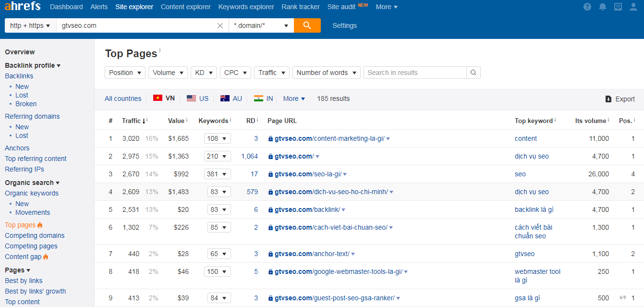Open the 108 keywords dropdown in row 1
Viewport: 644px width, 307px height.
click(218, 138)
